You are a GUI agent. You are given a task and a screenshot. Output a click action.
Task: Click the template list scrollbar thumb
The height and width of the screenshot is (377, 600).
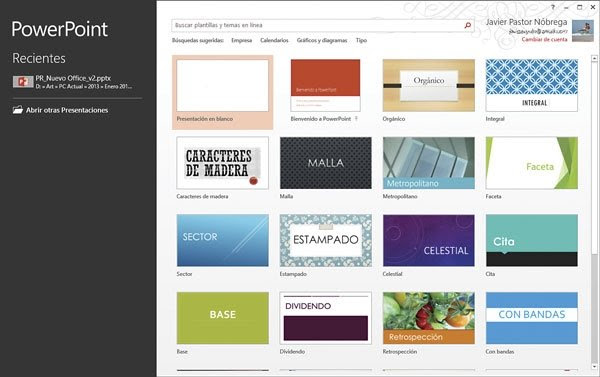pos(594,158)
